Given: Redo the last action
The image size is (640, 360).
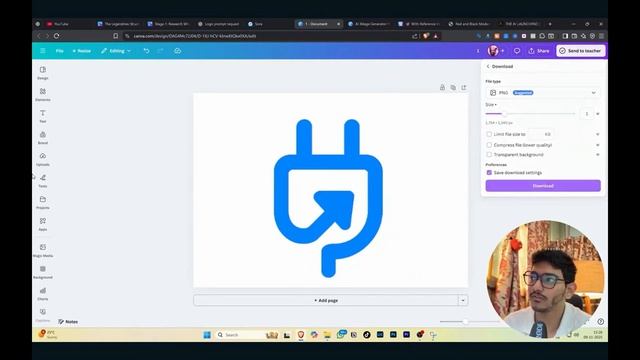Looking at the screenshot, I should click(160, 51).
